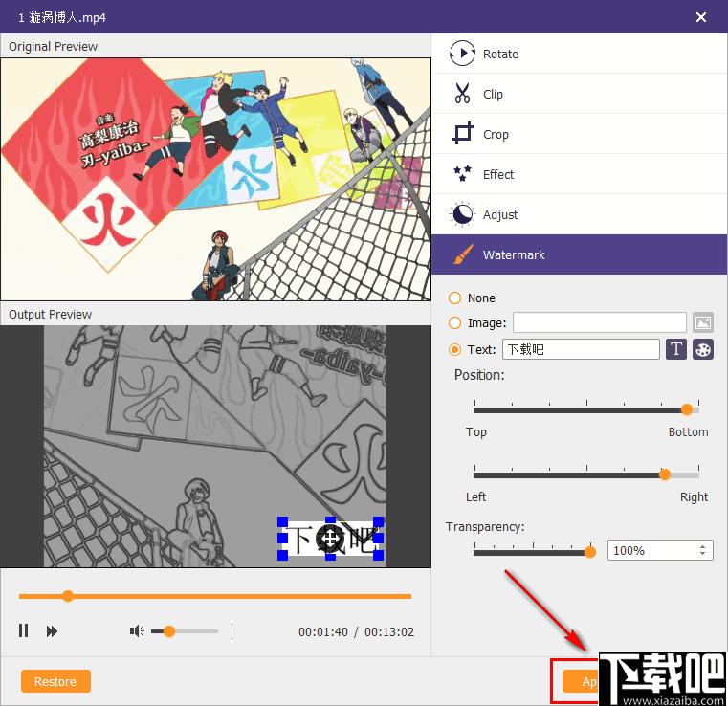The image size is (728, 706).
Task: Click the Transparency slider handle
Action: coord(590,552)
